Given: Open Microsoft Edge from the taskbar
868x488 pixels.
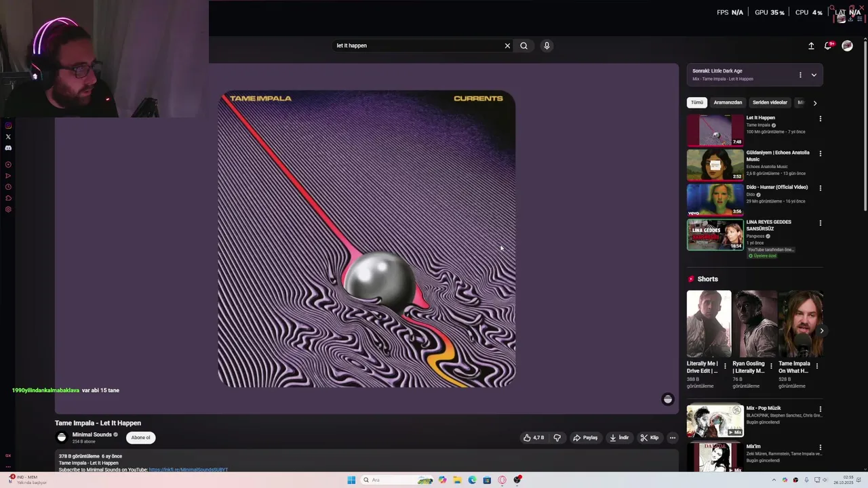Looking at the screenshot, I should click(x=473, y=480).
